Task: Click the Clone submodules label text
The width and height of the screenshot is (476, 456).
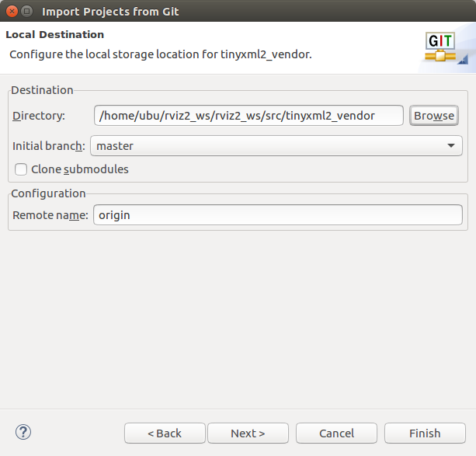Action: 79,169
